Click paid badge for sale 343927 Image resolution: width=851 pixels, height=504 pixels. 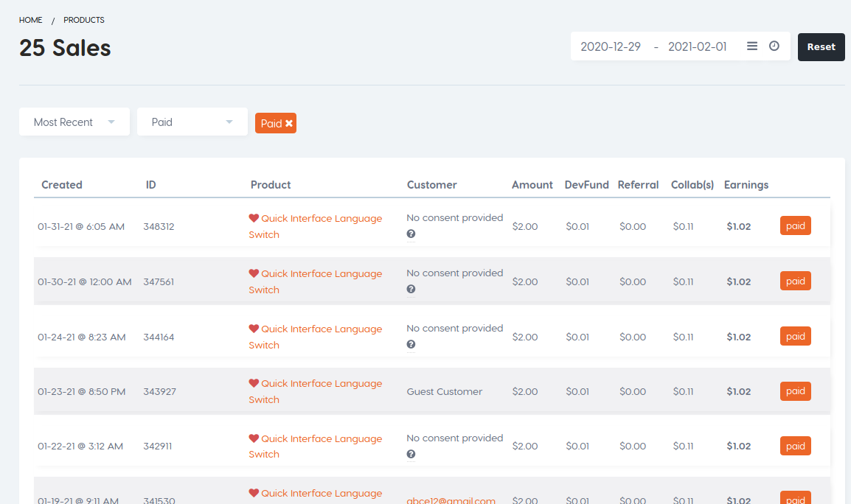pyautogui.click(x=795, y=391)
